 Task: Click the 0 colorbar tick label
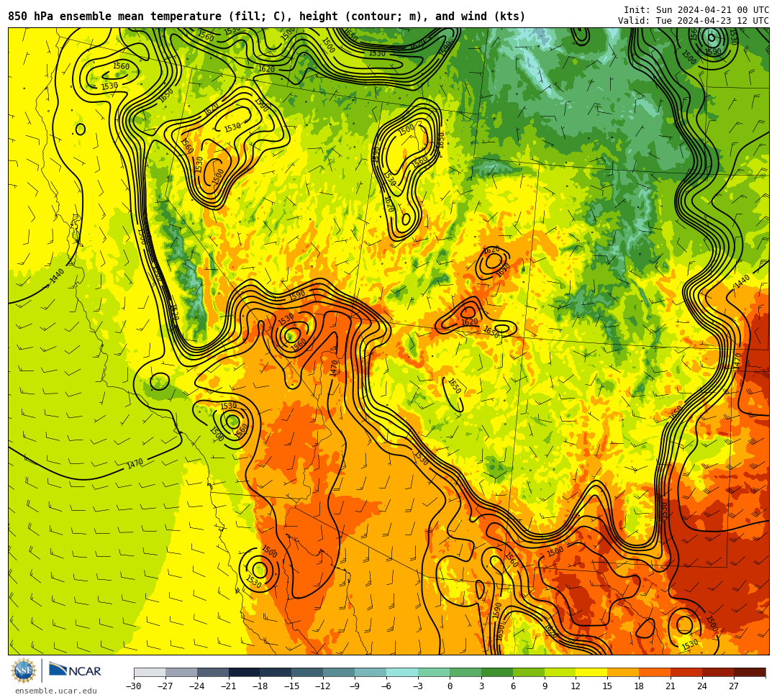(450, 686)
